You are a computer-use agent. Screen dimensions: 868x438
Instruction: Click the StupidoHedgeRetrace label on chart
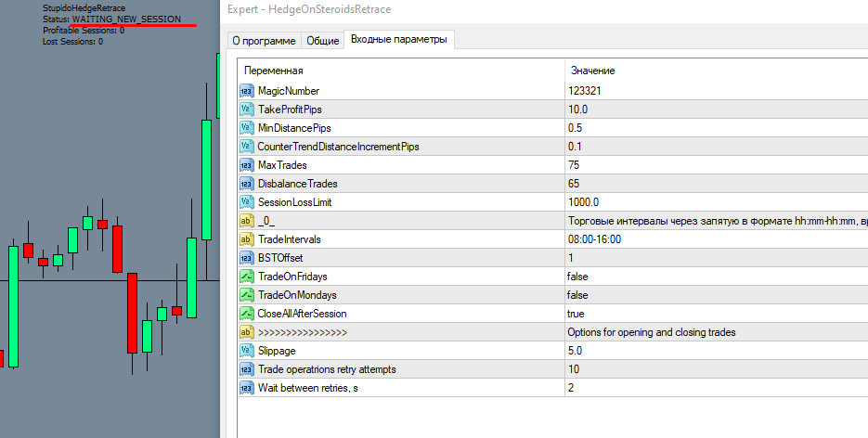click(84, 8)
